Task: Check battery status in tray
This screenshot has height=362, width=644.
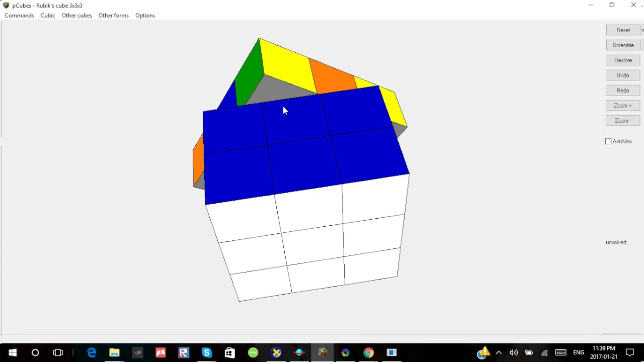Action: click(529, 352)
